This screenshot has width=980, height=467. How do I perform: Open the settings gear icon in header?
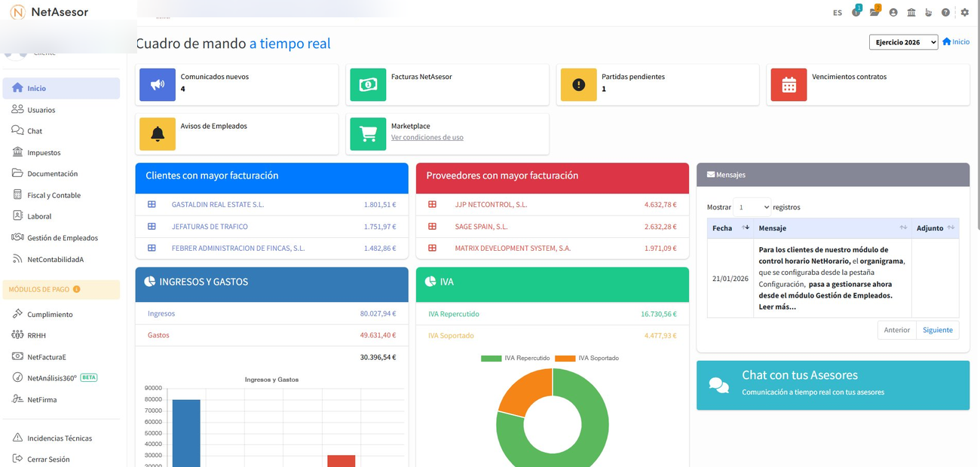coord(964,13)
